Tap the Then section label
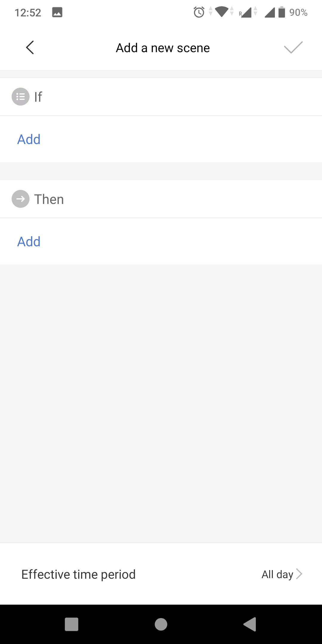The image size is (322, 644). click(49, 199)
